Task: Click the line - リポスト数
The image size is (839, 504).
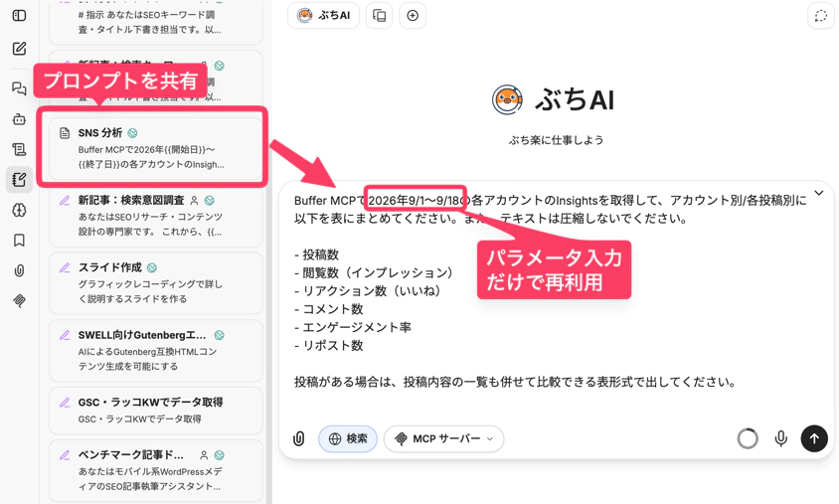Action: coord(328,346)
